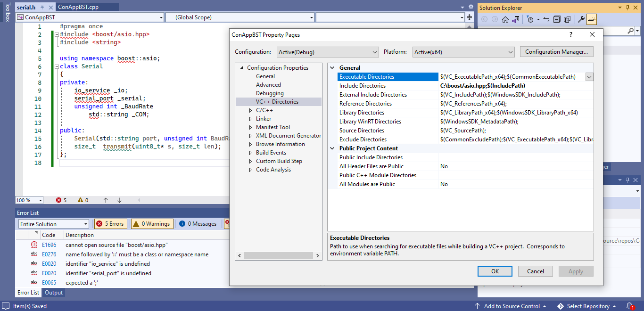Click the Item(s) Saved status bar feedback icon
The image size is (644, 311).
(x=6, y=306)
